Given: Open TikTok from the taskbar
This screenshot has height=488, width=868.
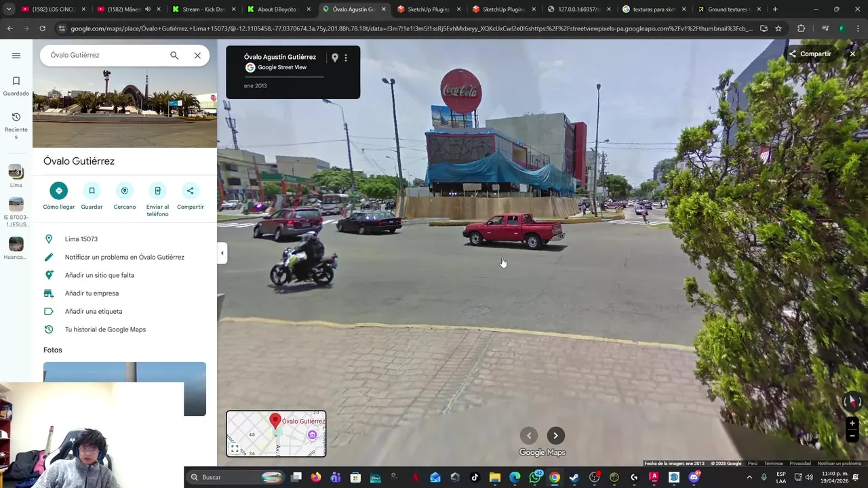Looking at the screenshot, I should (475, 477).
